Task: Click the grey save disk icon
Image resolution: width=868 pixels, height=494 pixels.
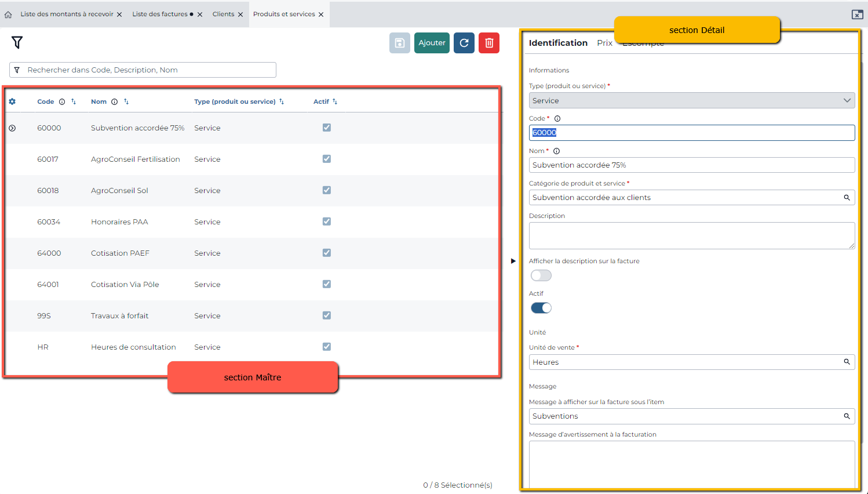Action: click(x=400, y=43)
